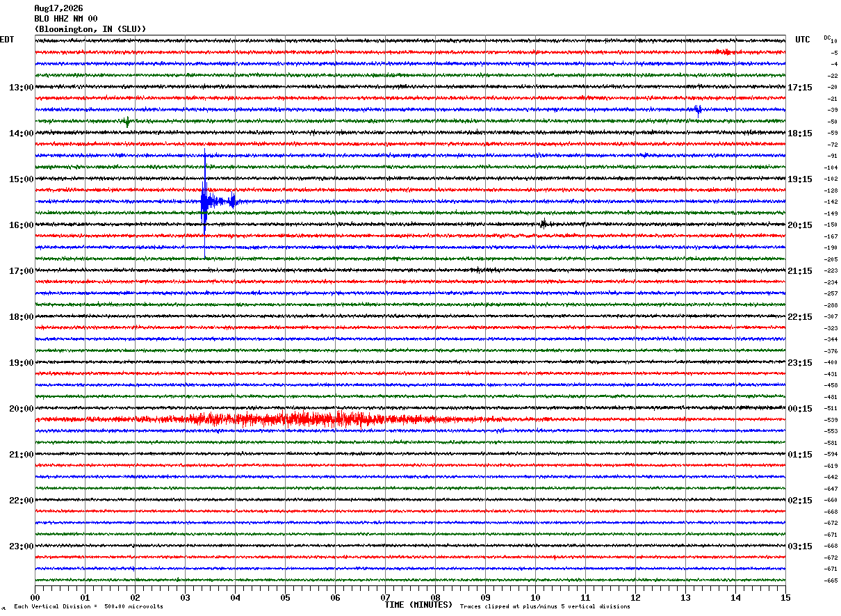Click the green blip just above 14:00 trace

(x=127, y=122)
